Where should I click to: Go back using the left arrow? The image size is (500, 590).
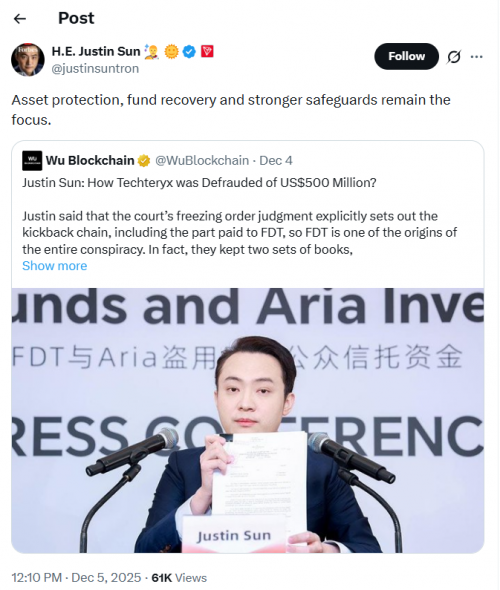pos(20,18)
